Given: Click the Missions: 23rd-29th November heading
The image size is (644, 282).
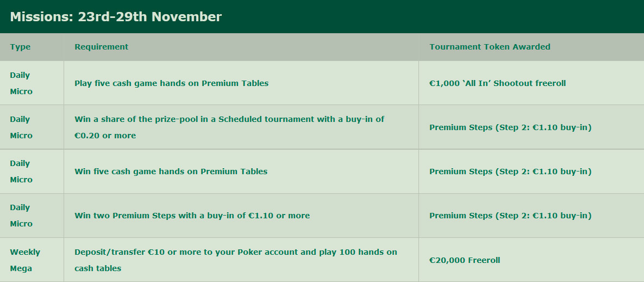Looking at the screenshot, I should click(116, 17).
